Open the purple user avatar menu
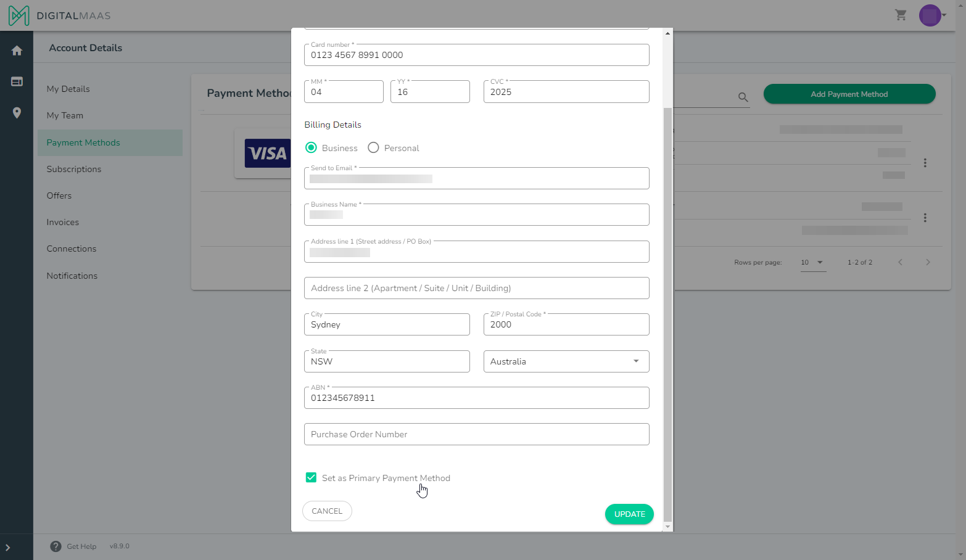966x560 pixels. [930, 15]
